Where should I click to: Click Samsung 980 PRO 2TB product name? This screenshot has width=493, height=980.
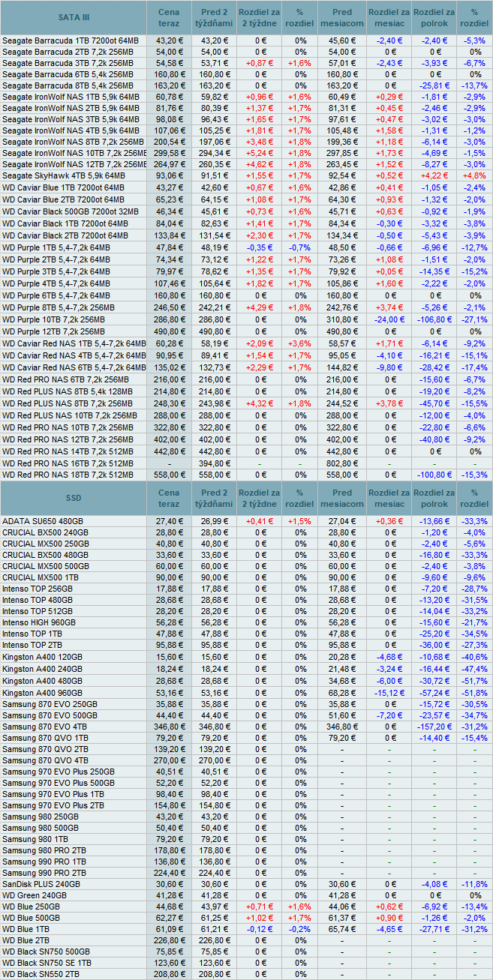coord(44,850)
